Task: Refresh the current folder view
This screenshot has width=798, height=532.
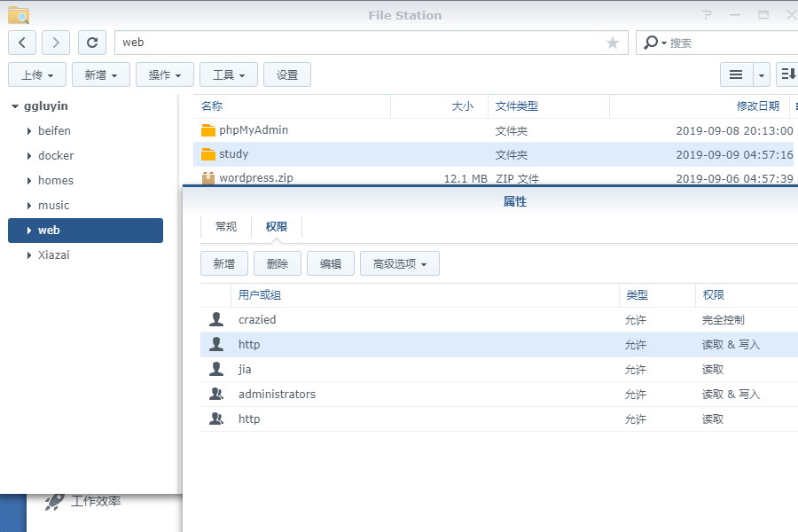Action: [91, 42]
